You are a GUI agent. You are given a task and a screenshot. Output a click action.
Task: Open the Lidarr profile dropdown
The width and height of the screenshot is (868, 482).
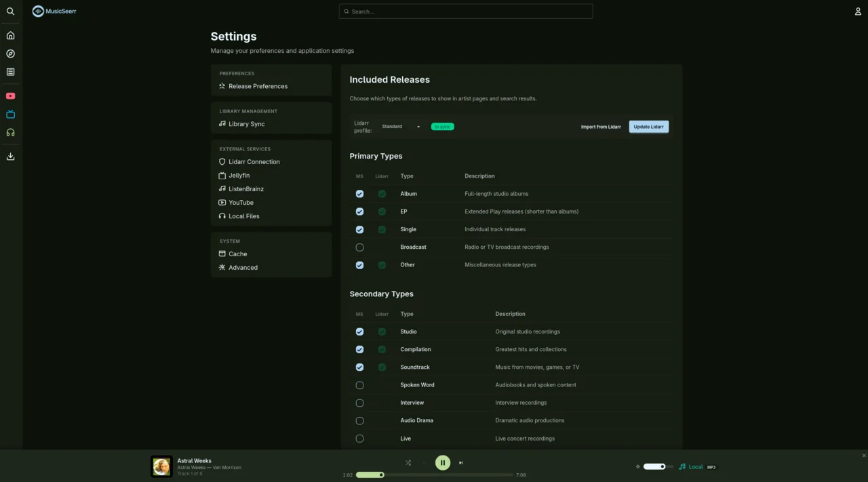pyautogui.click(x=400, y=126)
